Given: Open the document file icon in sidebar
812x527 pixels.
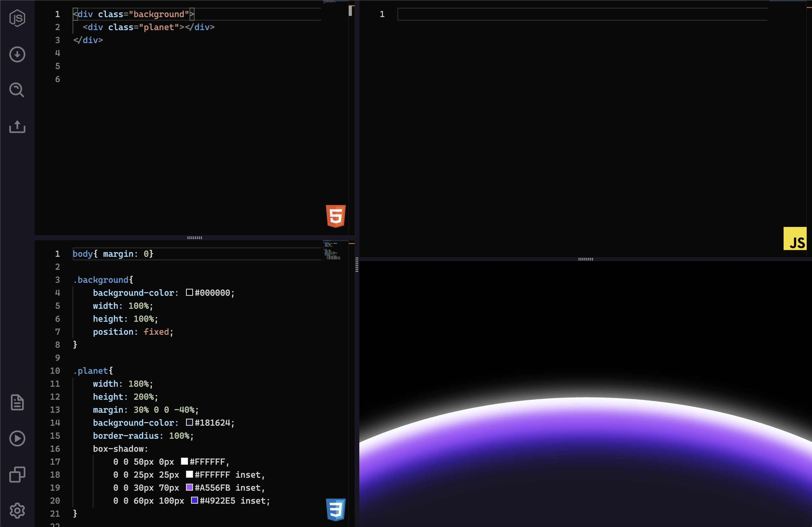Looking at the screenshot, I should (17, 403).
